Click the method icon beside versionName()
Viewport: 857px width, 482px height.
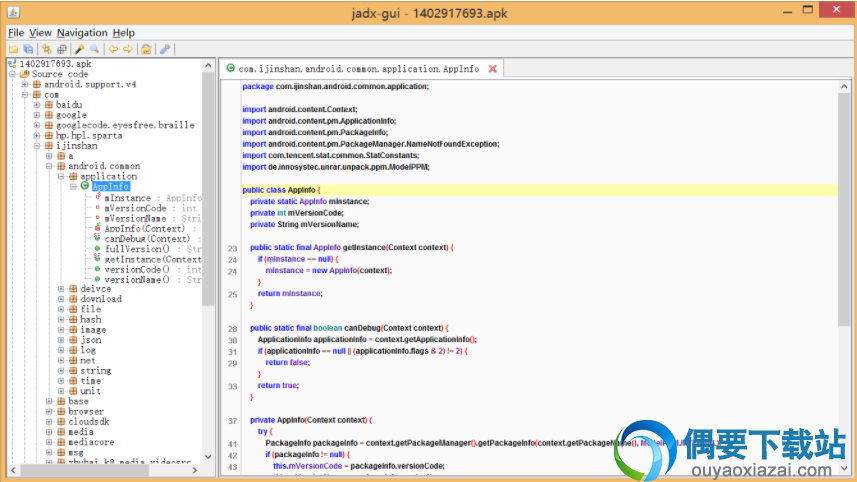[x=97, y=279]
